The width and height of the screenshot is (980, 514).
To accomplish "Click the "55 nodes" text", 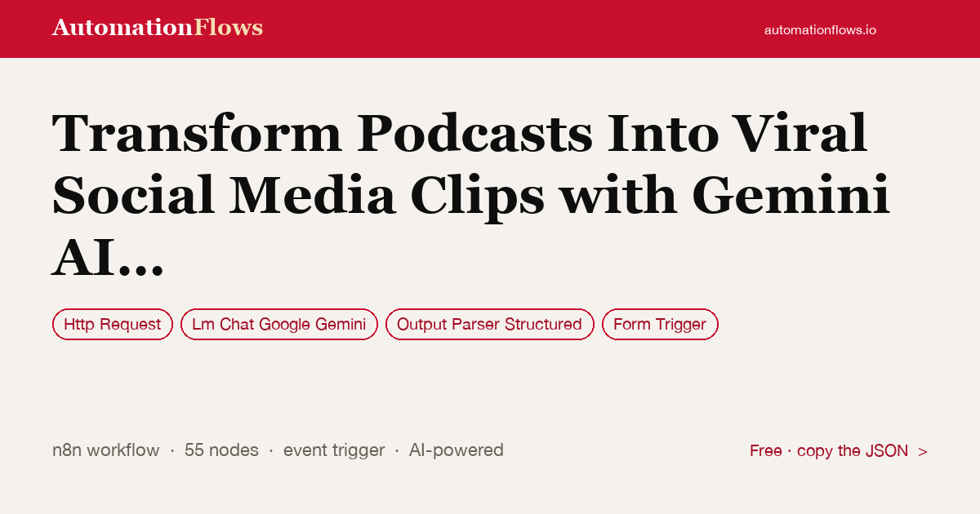I will click(221, 450).
